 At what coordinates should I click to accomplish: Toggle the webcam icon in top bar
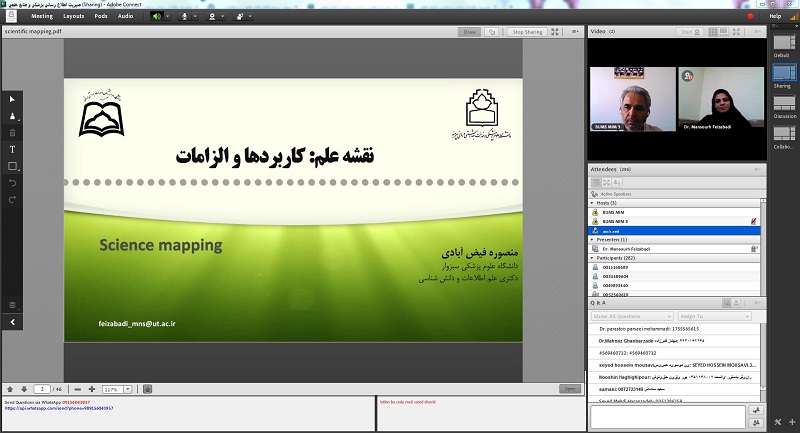pyautogui.click(x=212, y=16)
